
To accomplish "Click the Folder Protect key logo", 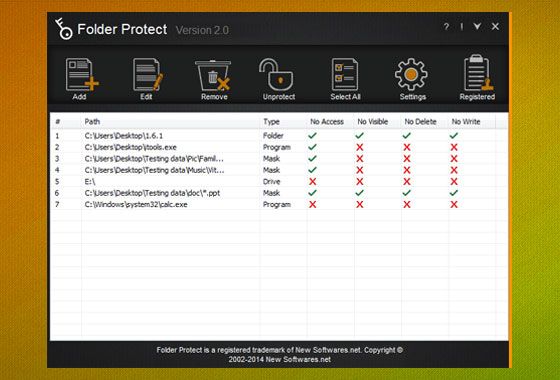I will click(64, 29).
